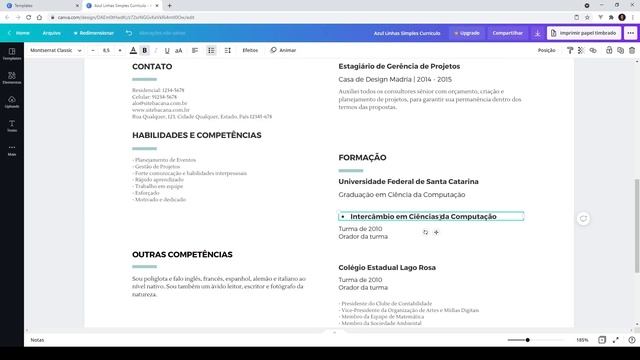
Task: Toggle bulleted list
Action: [211, 50]
